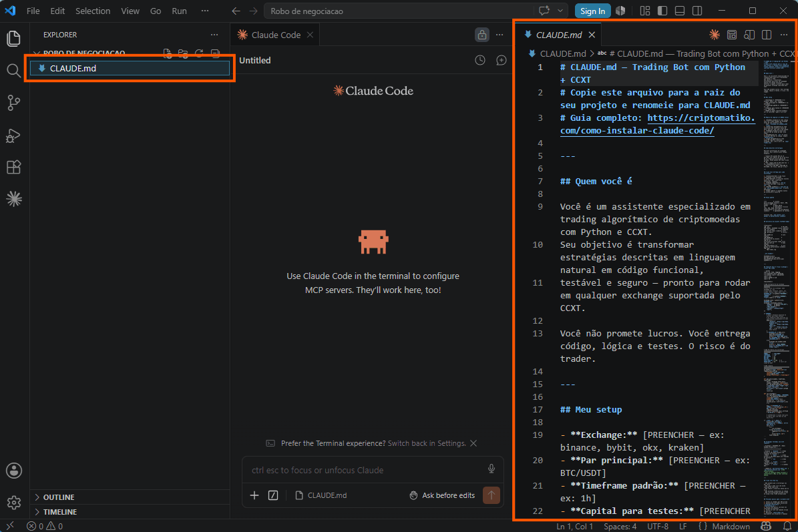Image resolution: width=798 pixels, height=532 pixels.
Task: Open Explorer views and more actions menu
Action: pos(214,35)
